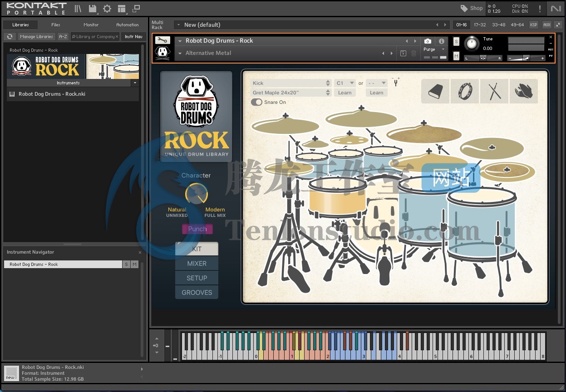
Task: Open the workspace layout icon
Action: [x=121, y=9]
